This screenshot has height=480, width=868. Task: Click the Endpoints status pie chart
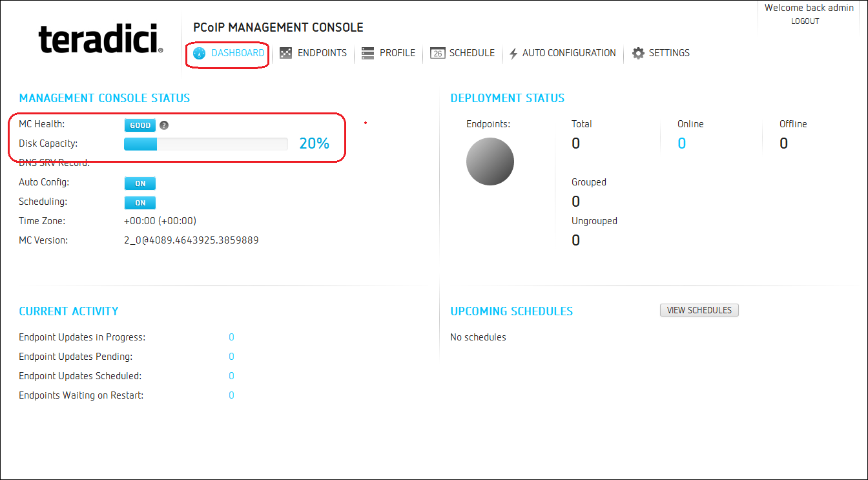tap(490, 162)
